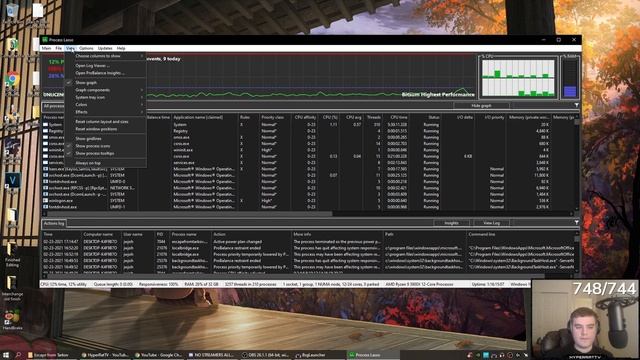The width and height of the screenshot is (640, 360).
Task: Click the taskbar search icon
Action: tap(19, 355)
